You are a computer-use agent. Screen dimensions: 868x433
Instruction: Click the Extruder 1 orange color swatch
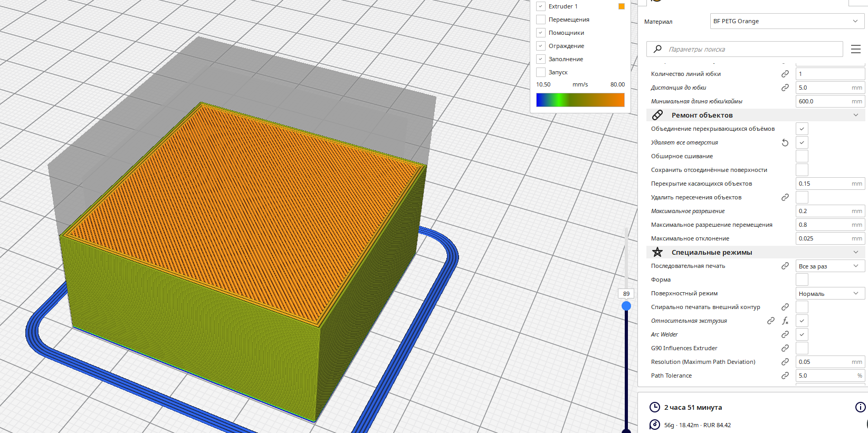[x=622, y=6]
